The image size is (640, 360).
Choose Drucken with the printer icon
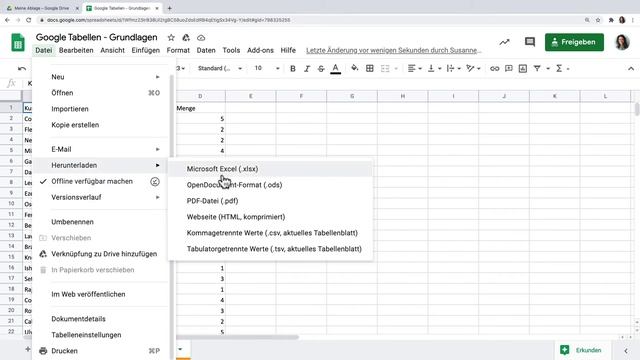pos(100,351)
